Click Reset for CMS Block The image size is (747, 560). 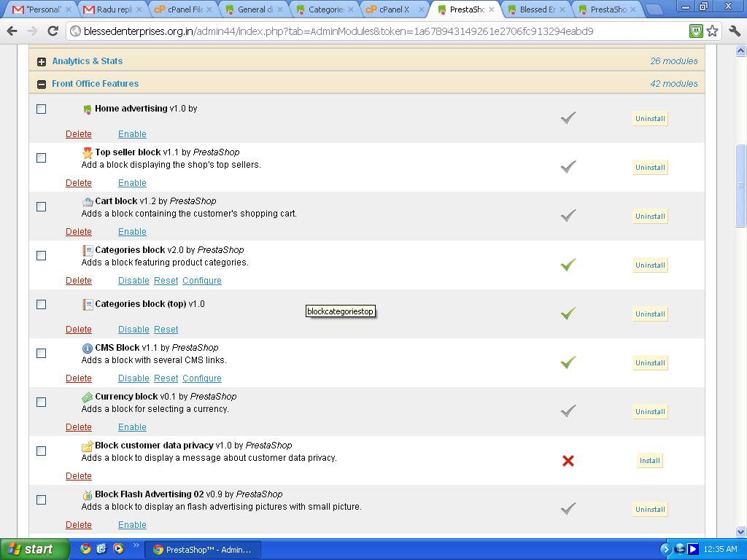click(166, 378)
